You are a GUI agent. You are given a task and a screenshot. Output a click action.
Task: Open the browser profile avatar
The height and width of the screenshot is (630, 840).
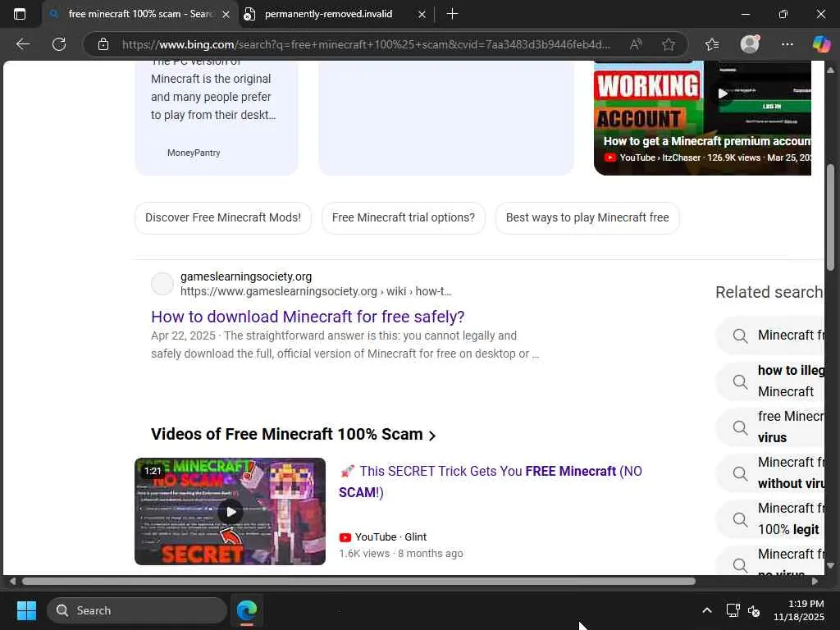pyautogui.click(x=750, y=44)
